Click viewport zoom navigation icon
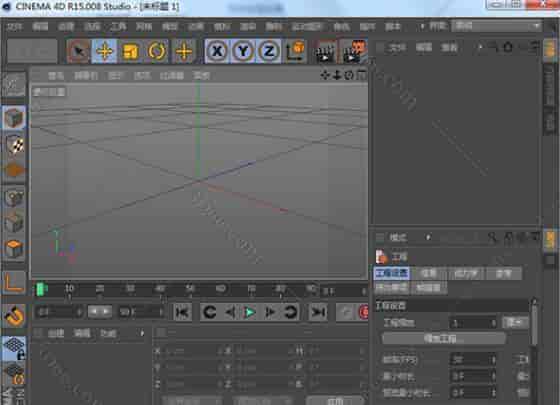 (x=337, y=75)
